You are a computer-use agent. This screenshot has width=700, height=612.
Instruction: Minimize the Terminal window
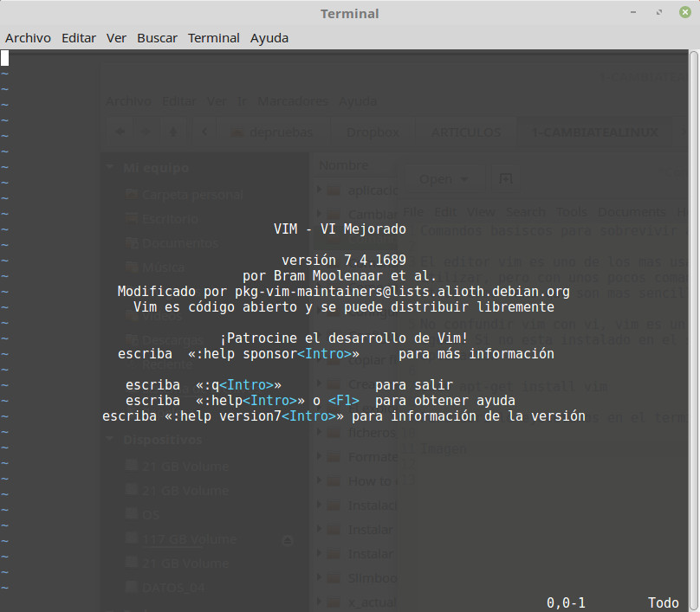[x=633, y=12]
